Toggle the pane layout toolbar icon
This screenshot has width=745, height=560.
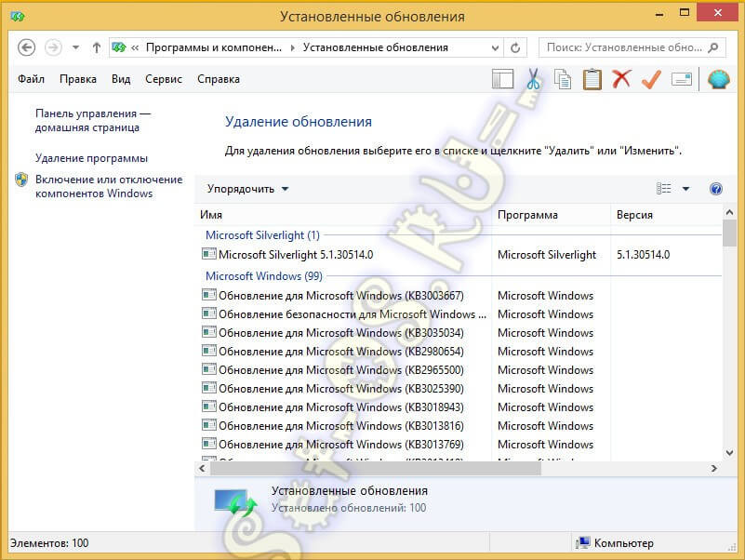(x=502, y=79)
